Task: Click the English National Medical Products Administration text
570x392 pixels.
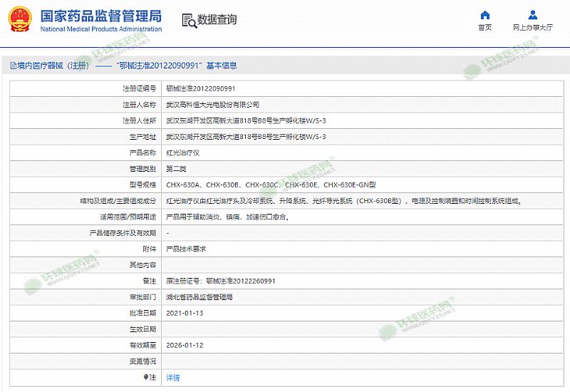Action: 100,29
